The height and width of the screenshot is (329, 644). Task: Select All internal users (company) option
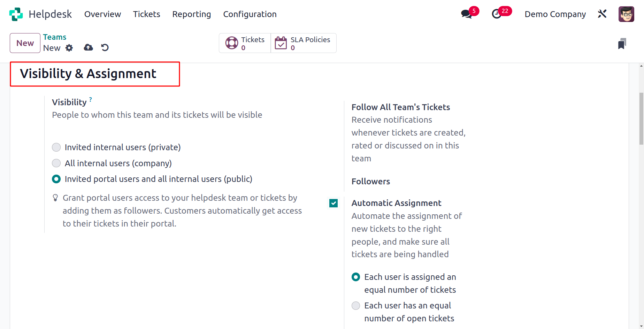(56, 163)
